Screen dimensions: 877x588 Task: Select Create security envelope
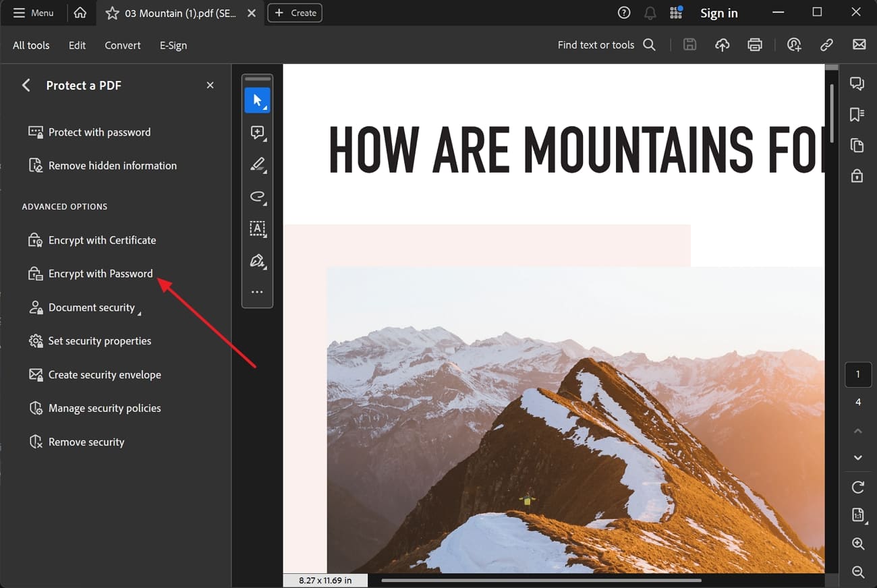click(94, 375)
